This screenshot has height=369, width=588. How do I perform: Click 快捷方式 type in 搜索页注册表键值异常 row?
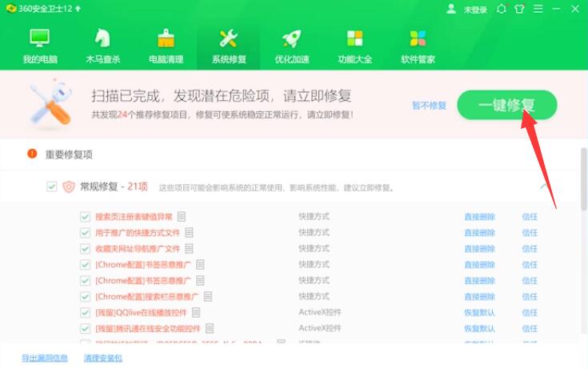(314, 217)
